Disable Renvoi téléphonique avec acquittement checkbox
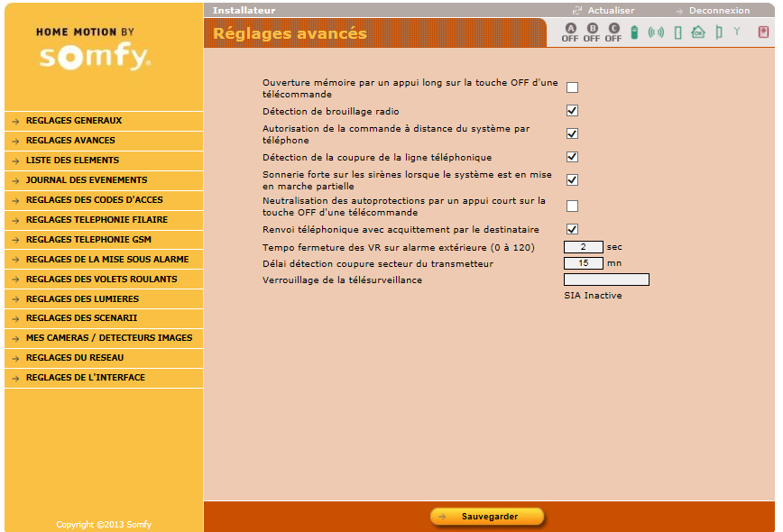The image size is (783, 532). (x=572, y=229)
